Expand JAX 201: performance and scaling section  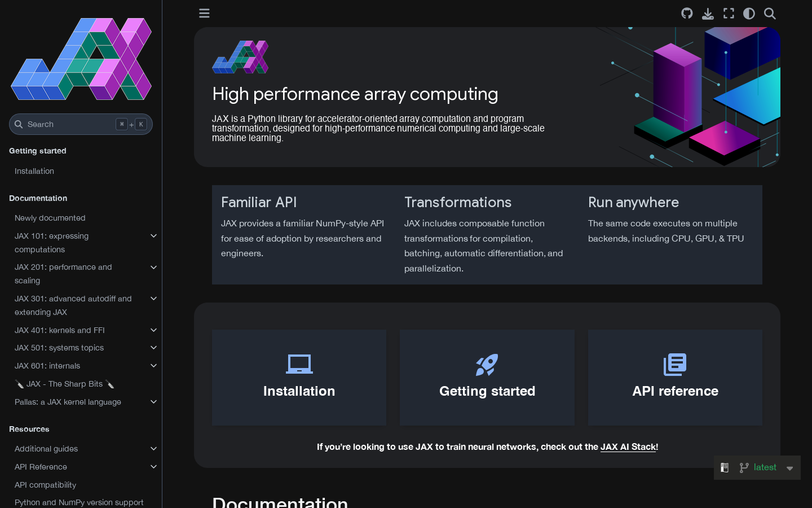tap(153, 267)
